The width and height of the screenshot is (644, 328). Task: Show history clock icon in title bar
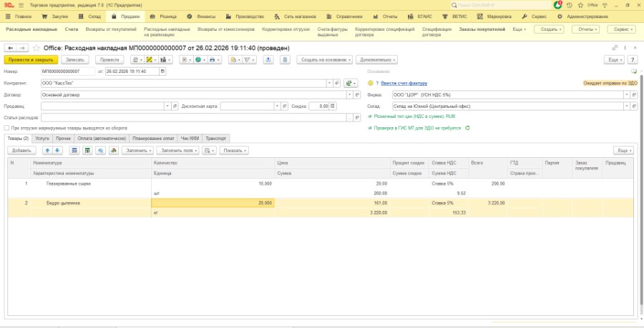tap(570, 5)
